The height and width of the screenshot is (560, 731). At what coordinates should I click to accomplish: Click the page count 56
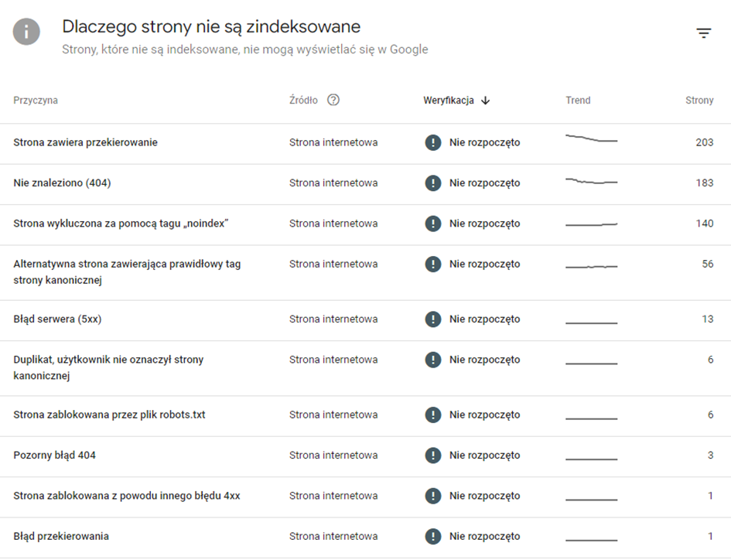click(708, 264)
